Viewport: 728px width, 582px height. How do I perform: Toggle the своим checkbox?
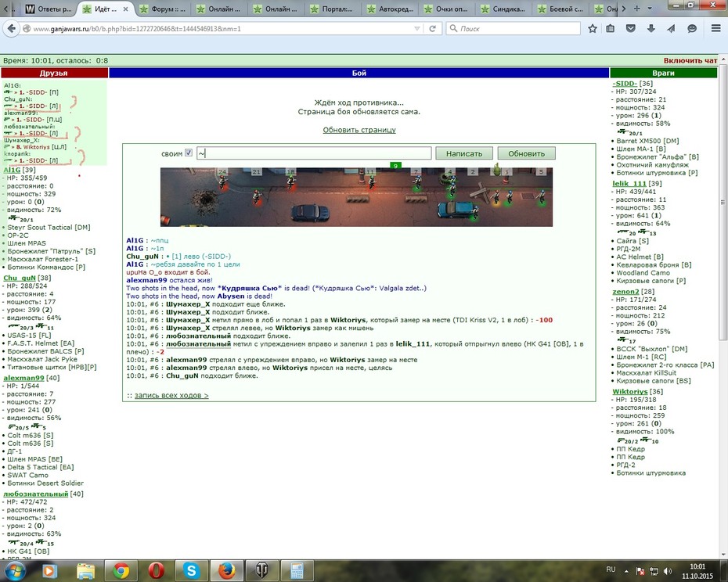[189, 153]
